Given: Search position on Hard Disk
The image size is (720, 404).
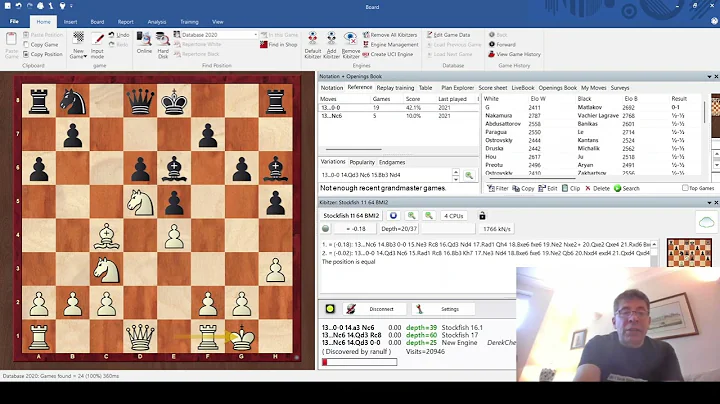Looking at the screenshot, I should [163, 45].
